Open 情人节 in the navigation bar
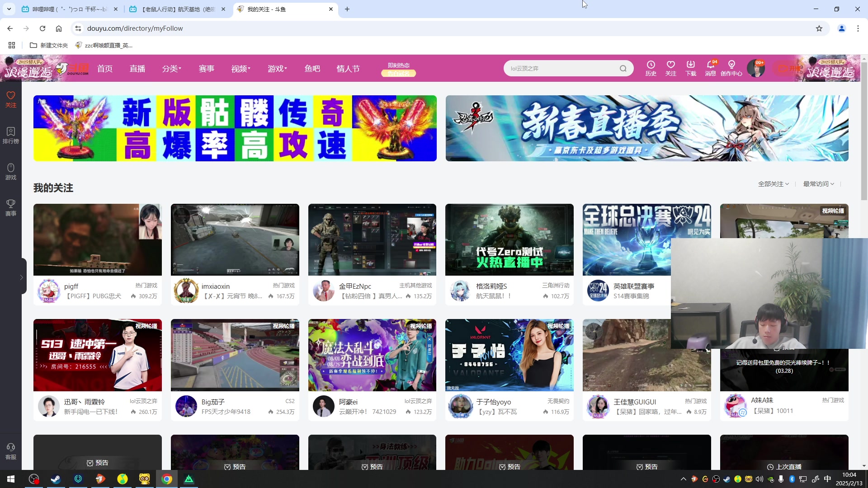This screenshot has width=868, height=488. coord(348,69)
